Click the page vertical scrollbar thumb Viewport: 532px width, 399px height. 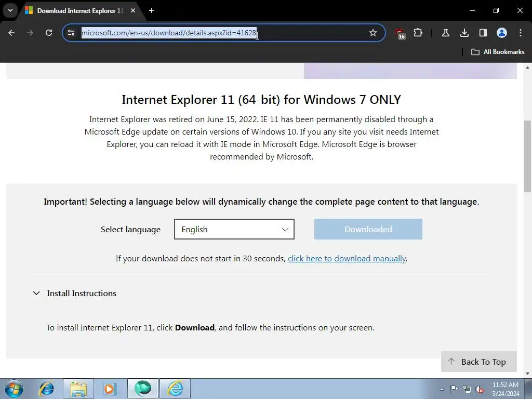(x=528, y=156)
